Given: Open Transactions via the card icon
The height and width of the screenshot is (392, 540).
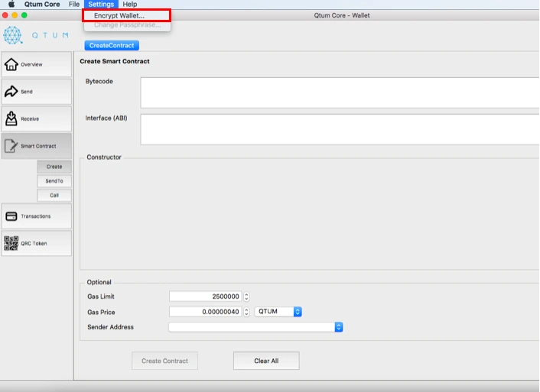Looking at the screenshot, I should point(11,216).
